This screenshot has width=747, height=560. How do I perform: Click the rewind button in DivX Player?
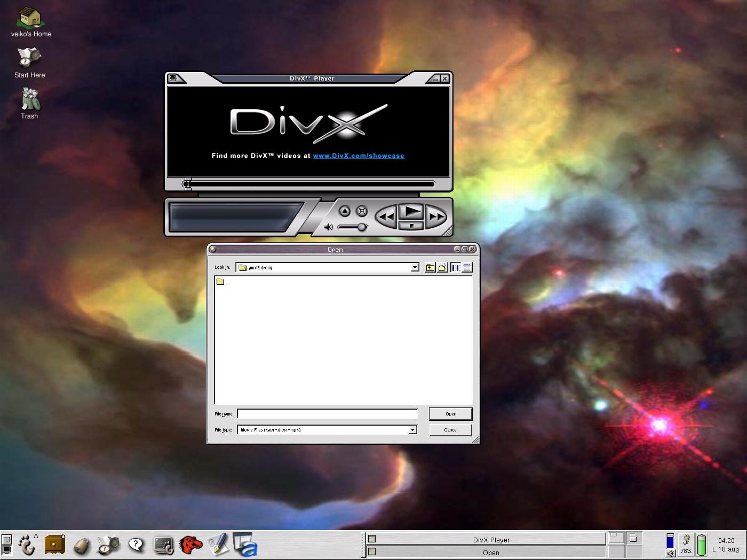coord(386,217)
